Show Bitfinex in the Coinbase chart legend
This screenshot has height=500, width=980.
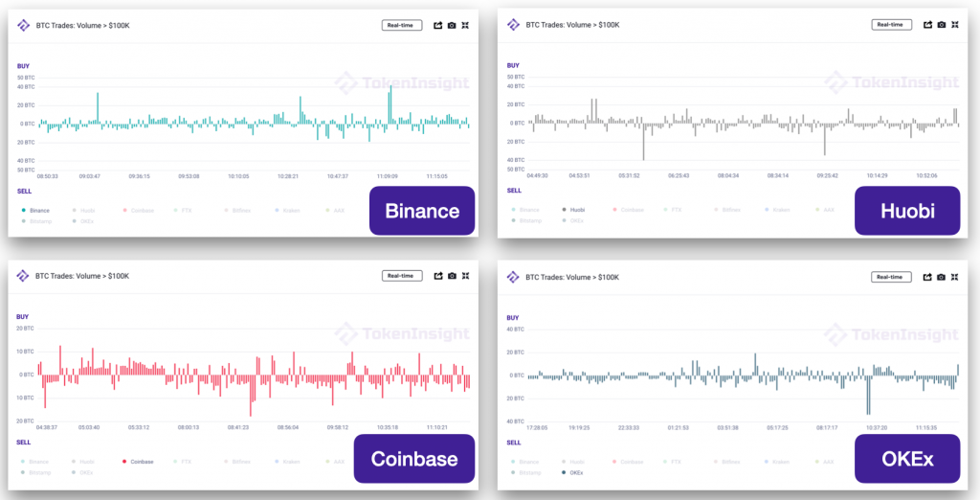click(237, 461)
